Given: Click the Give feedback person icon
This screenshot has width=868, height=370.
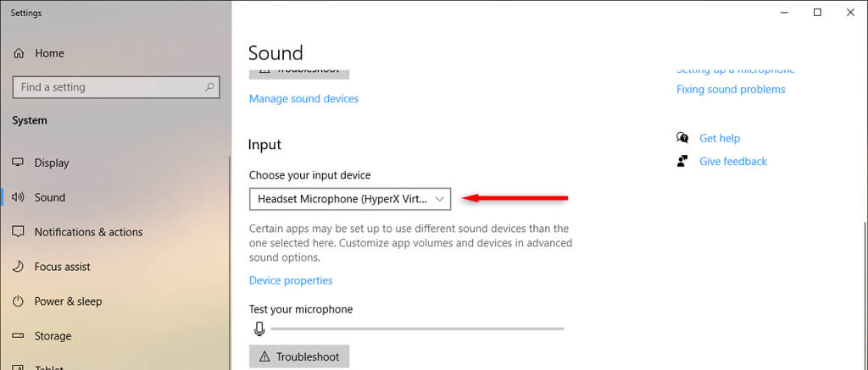Looking at the screenshot, I should [682, 161].
